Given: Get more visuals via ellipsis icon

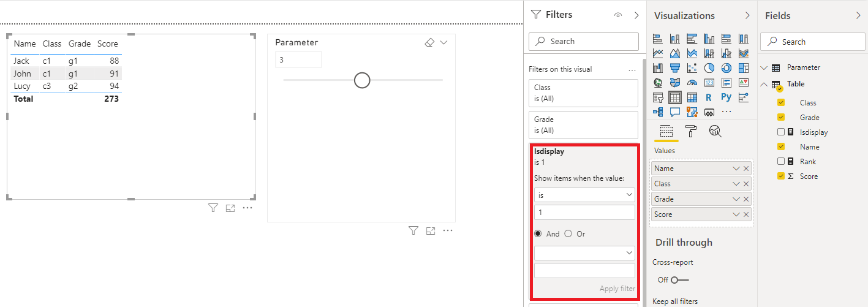Looking at the screenshot, I should pos(726,112).
